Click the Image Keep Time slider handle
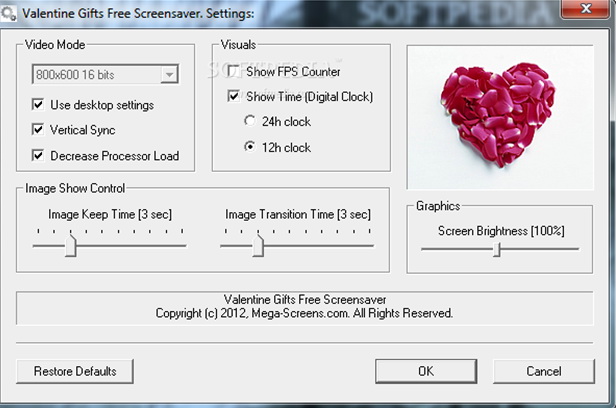616x408 pixels. (71, 246)
